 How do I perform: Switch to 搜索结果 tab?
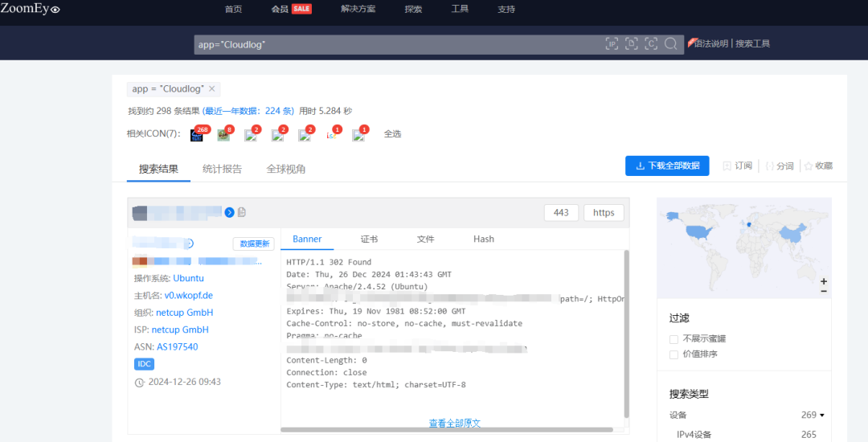(158, 170)
